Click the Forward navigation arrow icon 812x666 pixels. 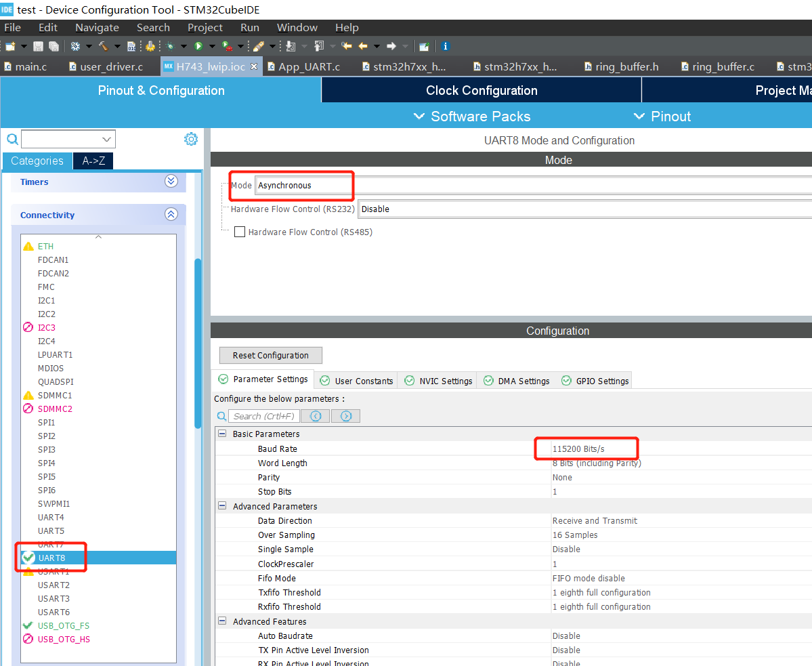pyautogui.click(x=391, y=47)
